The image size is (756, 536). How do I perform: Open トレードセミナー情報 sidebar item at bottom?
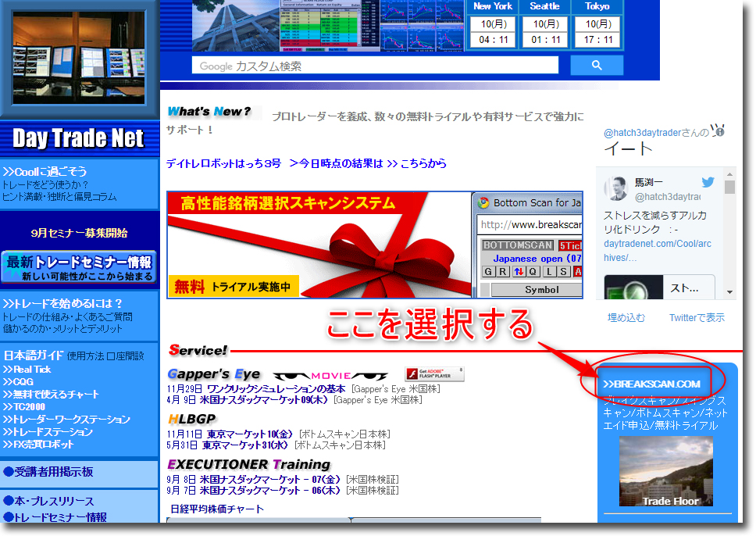coord(55,517)
